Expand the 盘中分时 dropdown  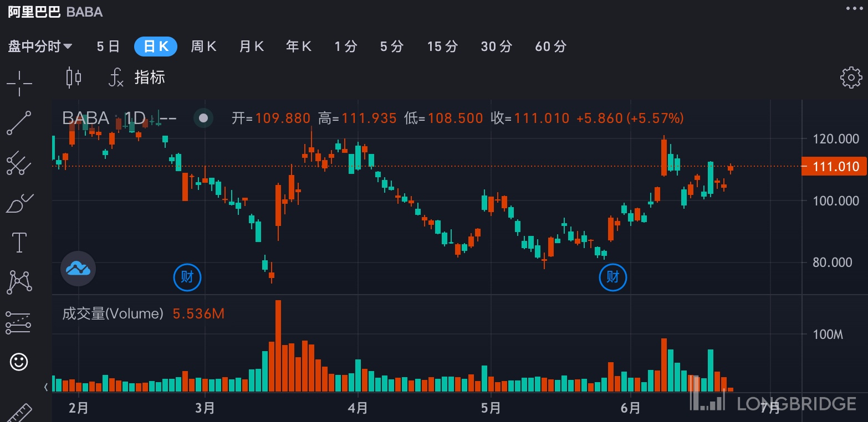(40, 47)
